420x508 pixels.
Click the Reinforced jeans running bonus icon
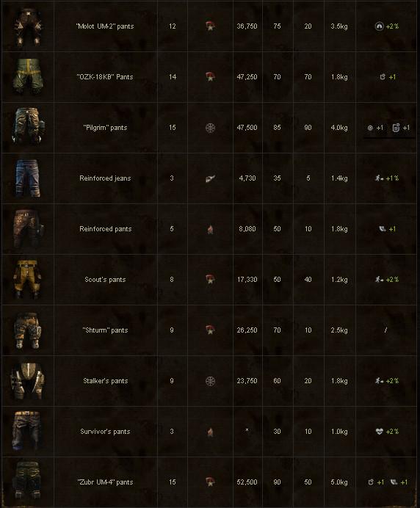[379, 178]
